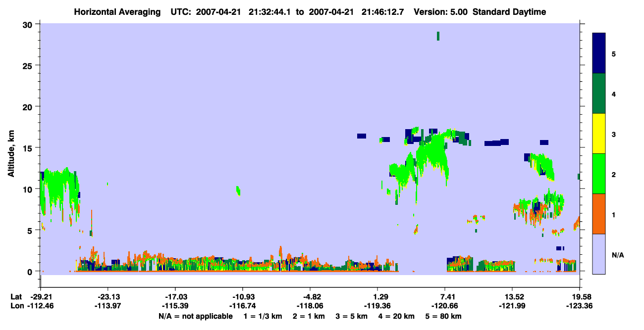
Task: Click the 'Lat' row label
Action: 16,297
